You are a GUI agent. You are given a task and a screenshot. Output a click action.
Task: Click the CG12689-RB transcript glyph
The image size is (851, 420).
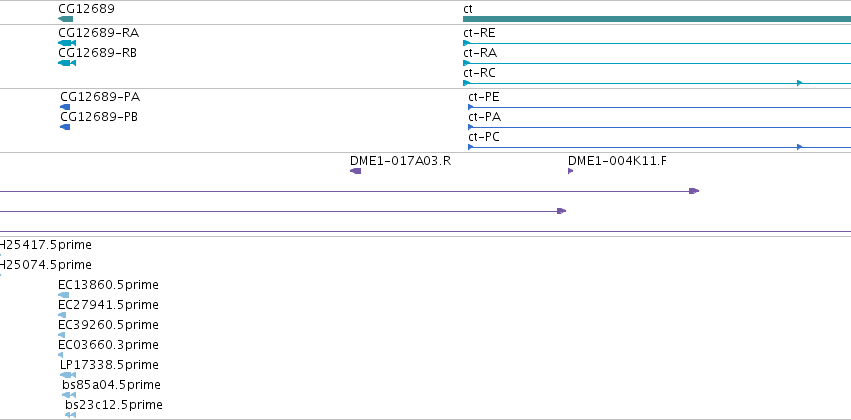67,63
